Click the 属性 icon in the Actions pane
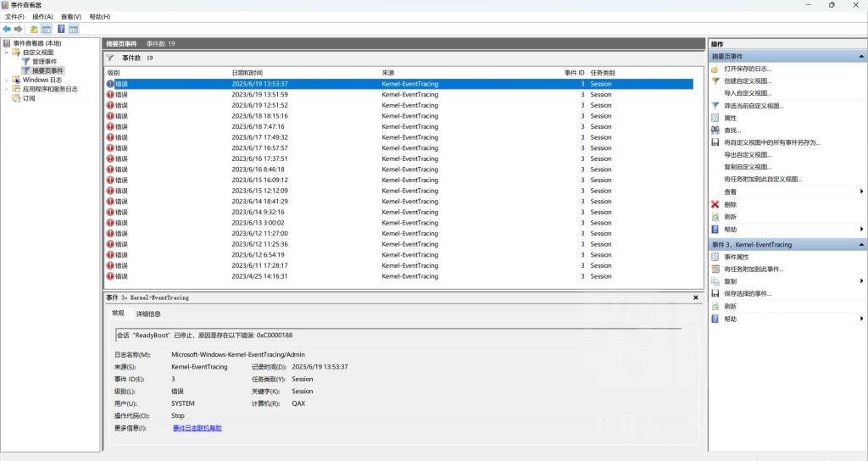 (x=715, y=118)
